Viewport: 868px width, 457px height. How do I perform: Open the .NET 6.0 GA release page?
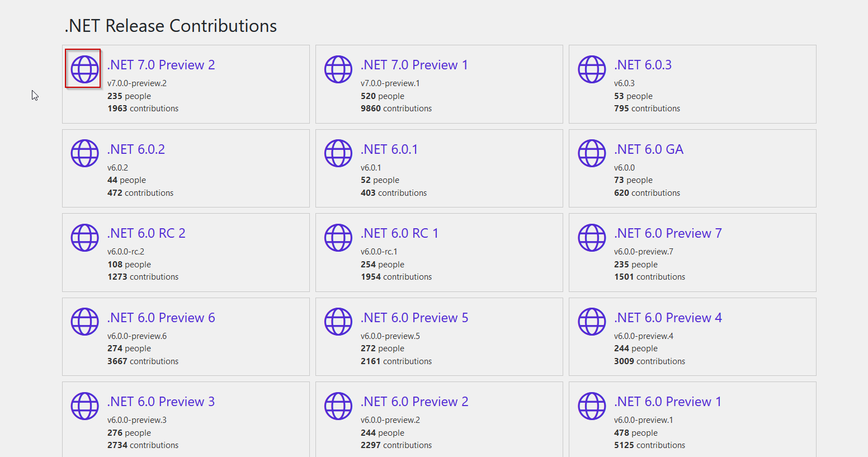[648, 149]
